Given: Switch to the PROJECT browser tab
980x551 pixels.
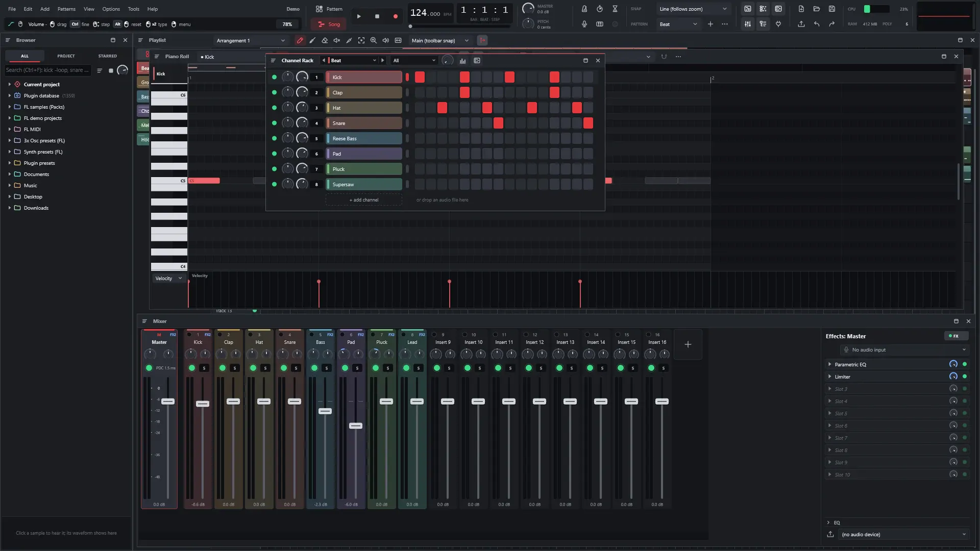Looking at the screenshot, I should click(66, 56).
